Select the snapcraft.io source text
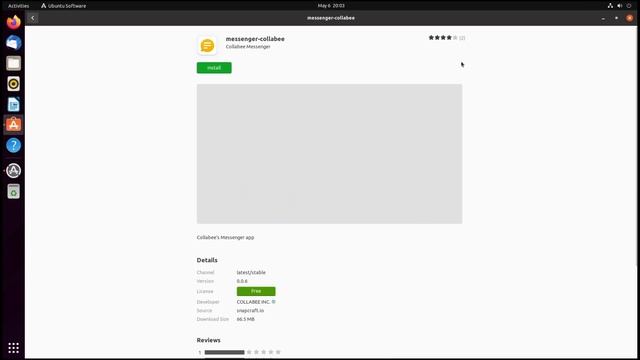 [250, 311]
